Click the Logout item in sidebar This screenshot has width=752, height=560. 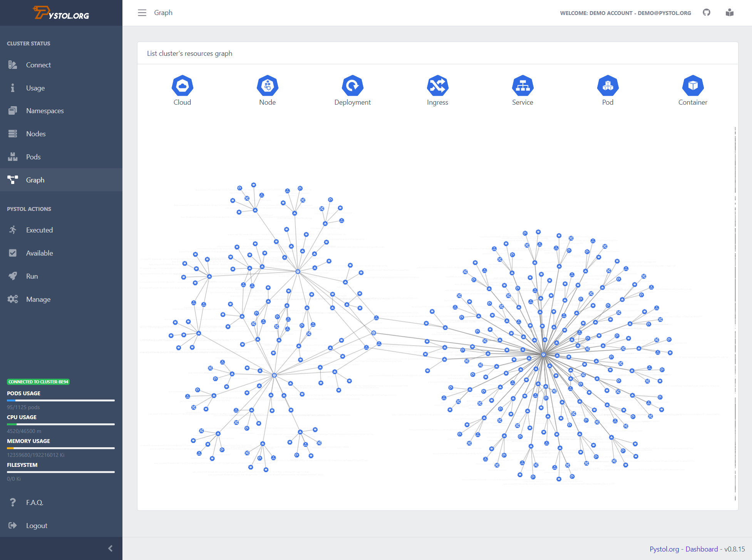(37, 526)
